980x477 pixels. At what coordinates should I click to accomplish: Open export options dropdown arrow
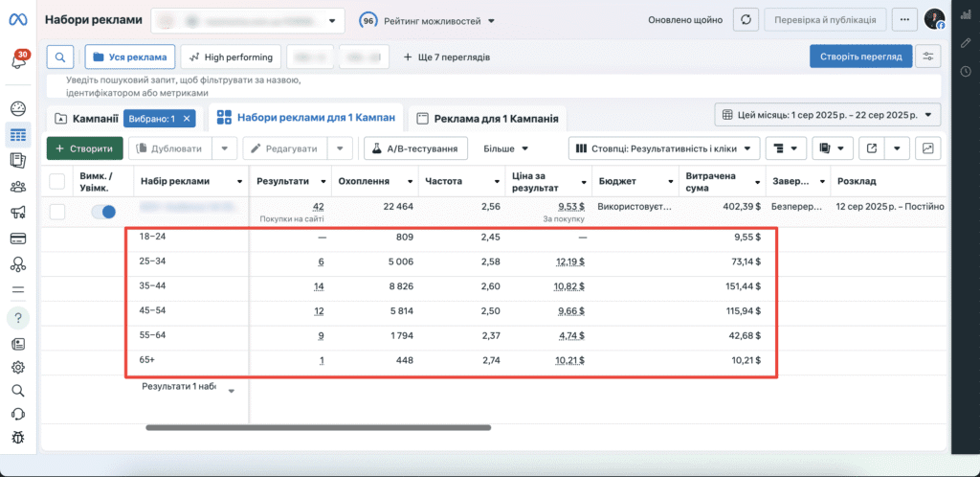point(897,148)
